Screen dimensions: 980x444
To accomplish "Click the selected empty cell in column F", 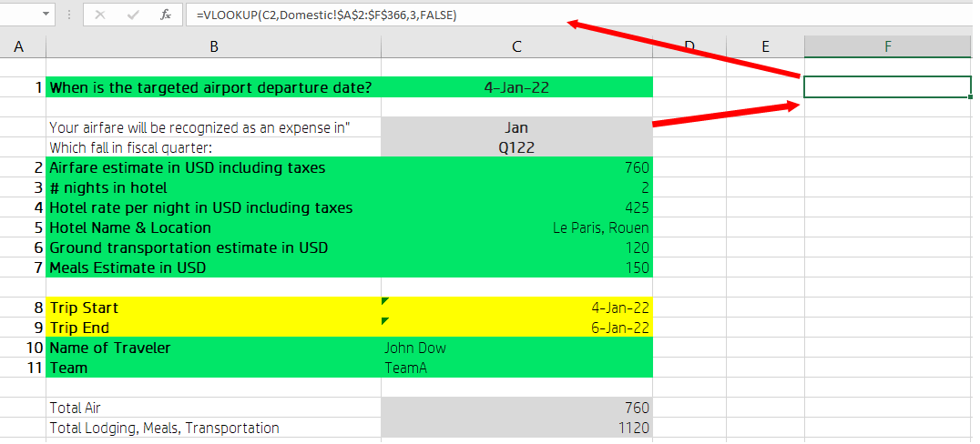I will [x=887, y=86].
